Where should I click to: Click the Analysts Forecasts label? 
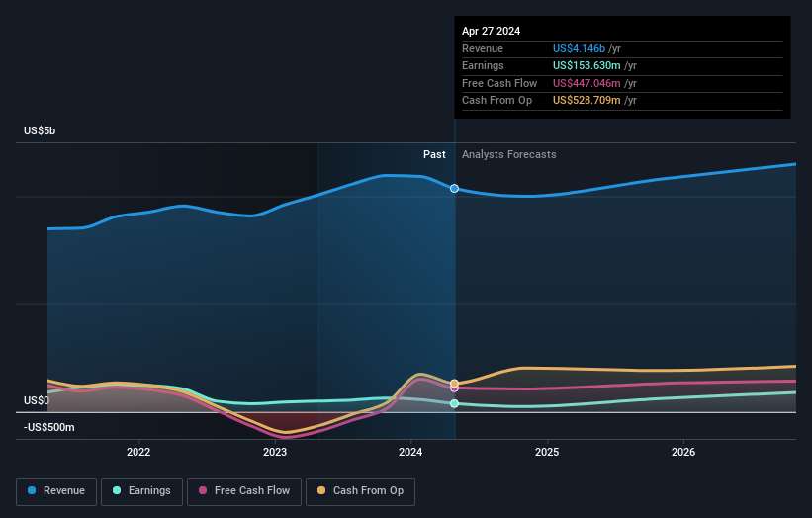click(x=509, y=154)
